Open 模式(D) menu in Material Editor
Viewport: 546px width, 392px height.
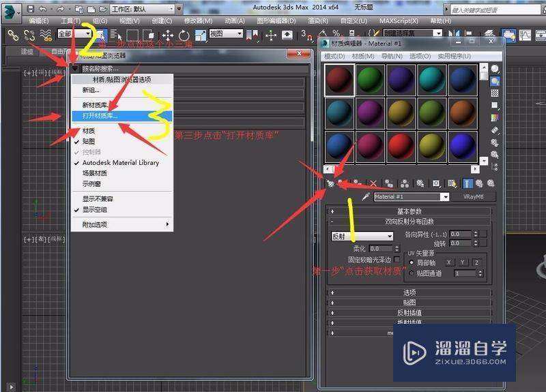[334, 56]
